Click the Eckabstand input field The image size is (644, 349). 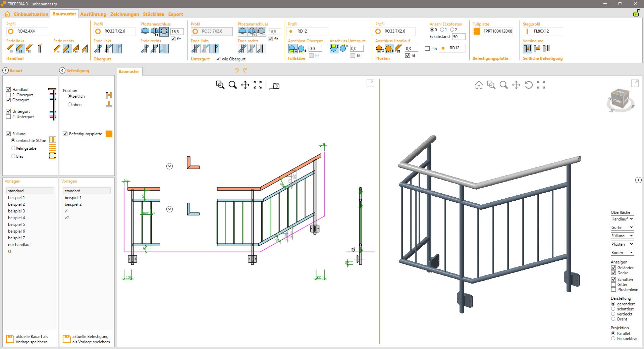(x=458, y=37)
